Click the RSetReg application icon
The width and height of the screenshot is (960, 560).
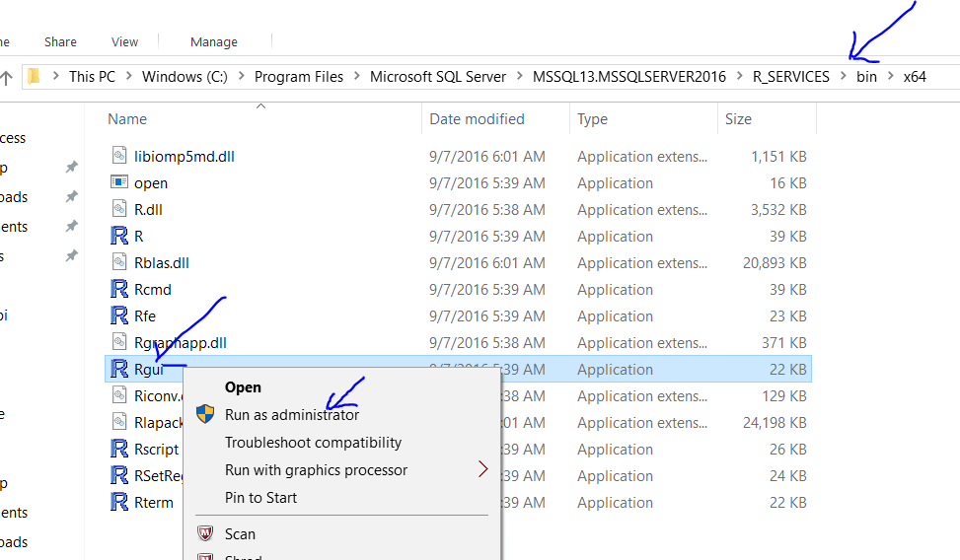click(x=119, y=475)
